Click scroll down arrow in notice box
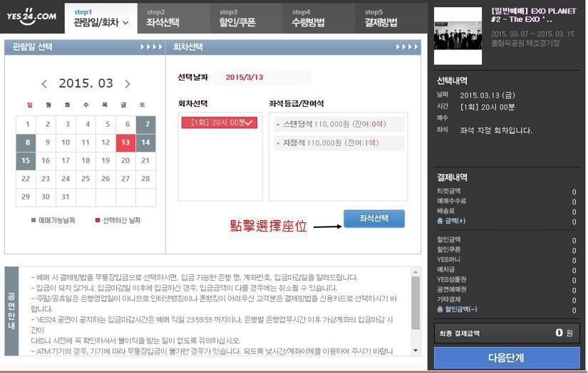 point(416,350)
